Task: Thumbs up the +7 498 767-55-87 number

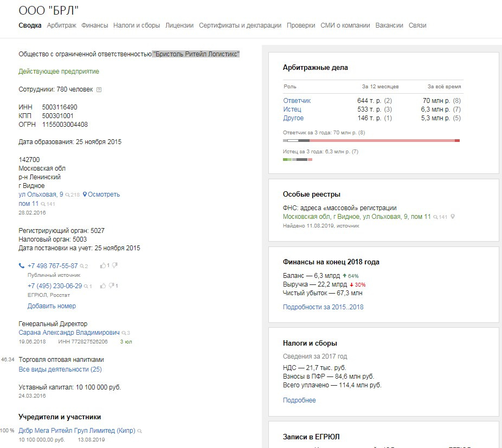Action: (103, 265)
